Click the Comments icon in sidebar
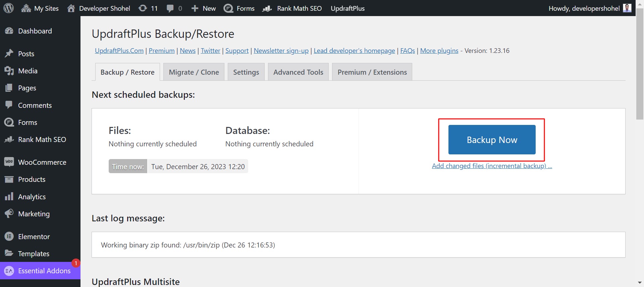644x287 pixels. pyautogui.click(x=9, y=105)
